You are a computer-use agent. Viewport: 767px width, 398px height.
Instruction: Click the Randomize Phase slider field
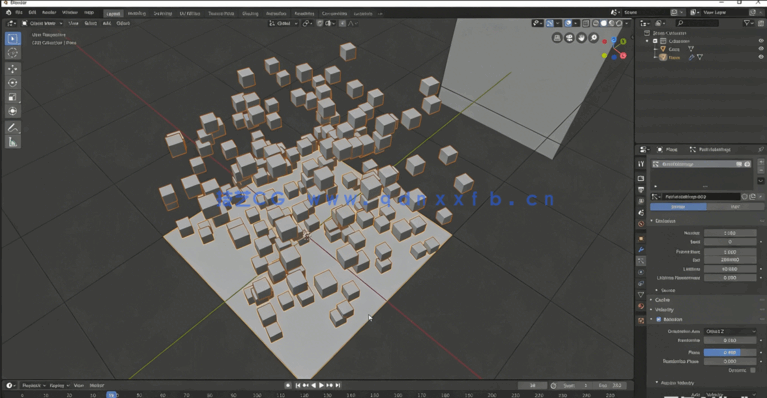pyautogui.click(x=730, y=361)
